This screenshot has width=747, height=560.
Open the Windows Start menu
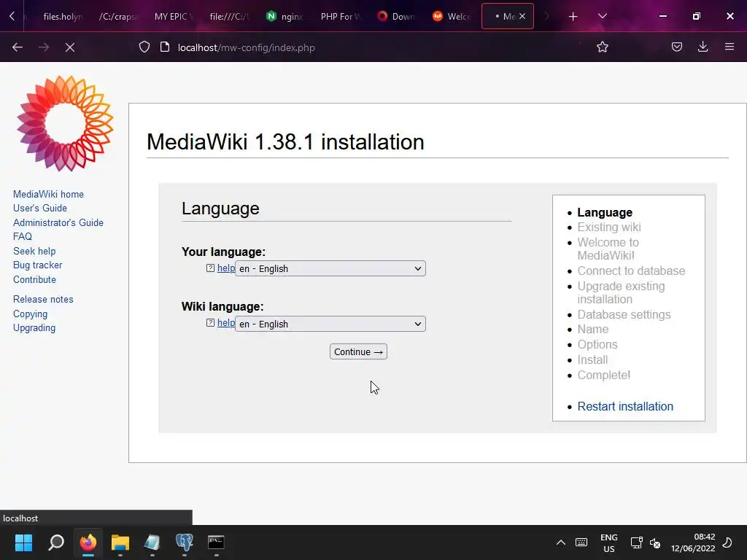coord(23,542)
